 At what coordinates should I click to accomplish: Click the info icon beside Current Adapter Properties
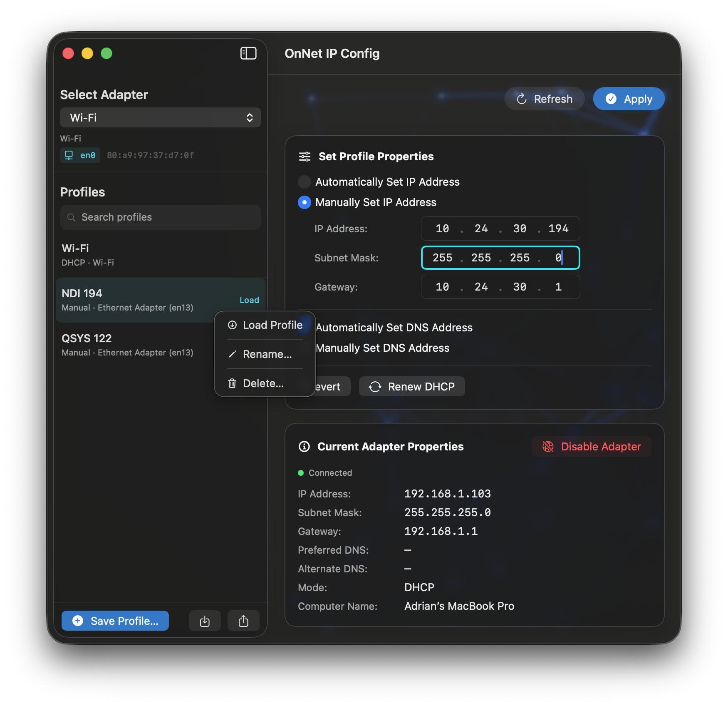[x=304, y=447]
